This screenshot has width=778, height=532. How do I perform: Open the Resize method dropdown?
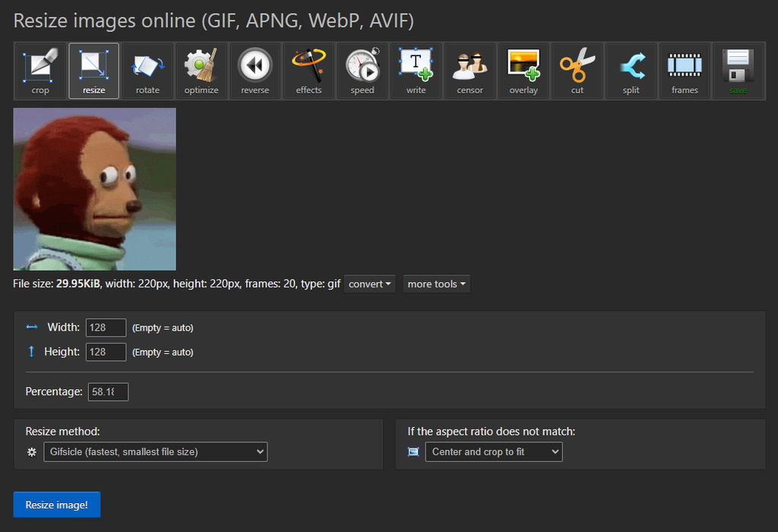pyautogui.click(x=155, y=451)
